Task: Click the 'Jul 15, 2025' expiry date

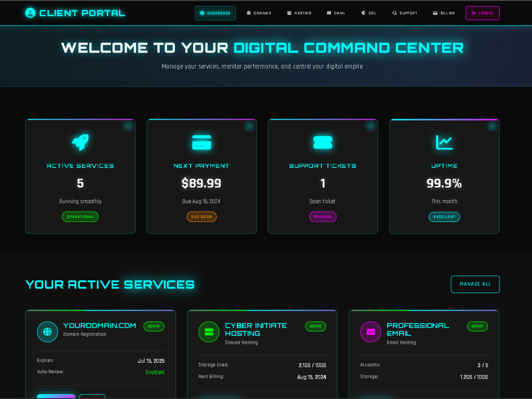Action: click(x=151, y=361)
